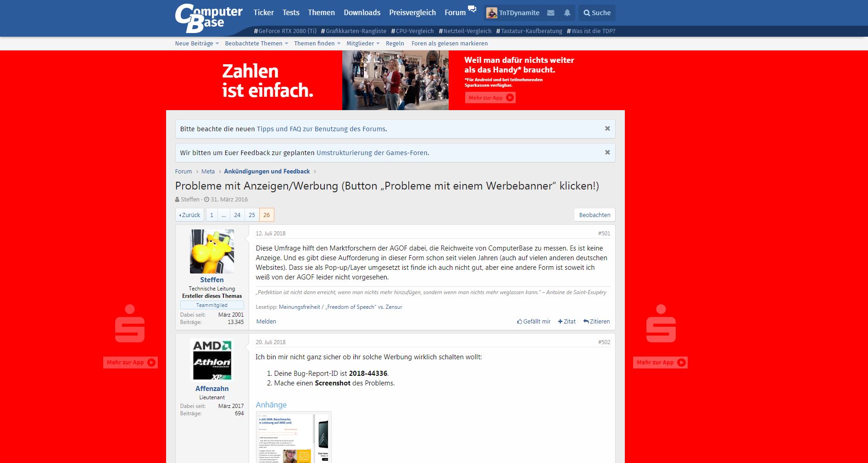
Task: Open Steffen's profile name link
Action: pyautogui.click(x=212, y=279)
